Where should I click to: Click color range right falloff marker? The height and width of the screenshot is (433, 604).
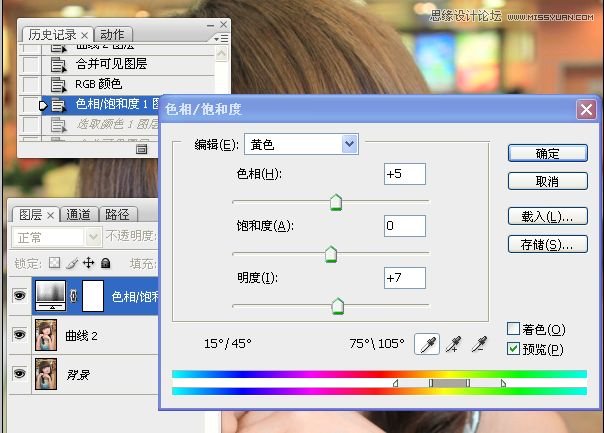click(x=503, y=383)
